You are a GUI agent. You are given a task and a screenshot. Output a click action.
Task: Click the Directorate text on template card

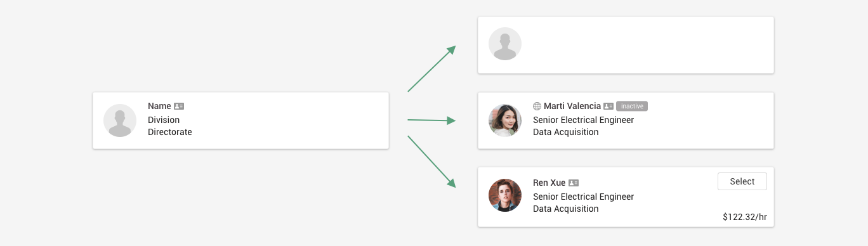pyautogui.click(x=170, y=132)
